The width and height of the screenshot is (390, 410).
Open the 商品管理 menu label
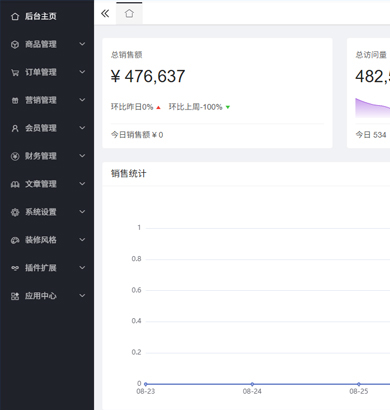click(41, 44)
